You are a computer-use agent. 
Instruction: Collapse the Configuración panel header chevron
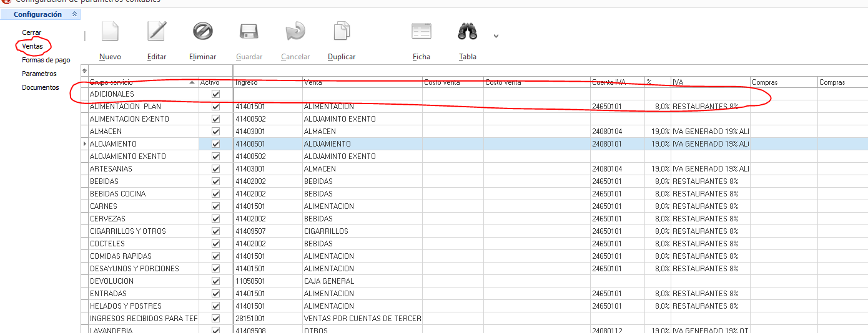(x=74, y=14)
